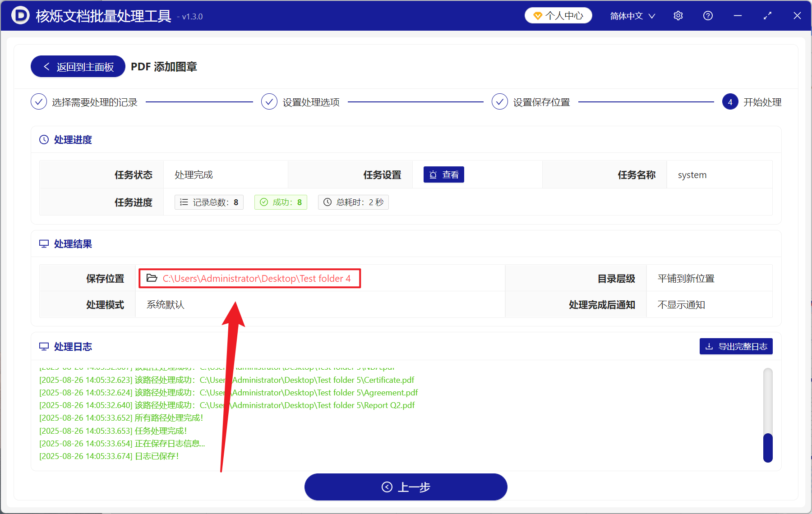
Task: Open the Test folder 4 save path link
Action: tap(257, 278)
